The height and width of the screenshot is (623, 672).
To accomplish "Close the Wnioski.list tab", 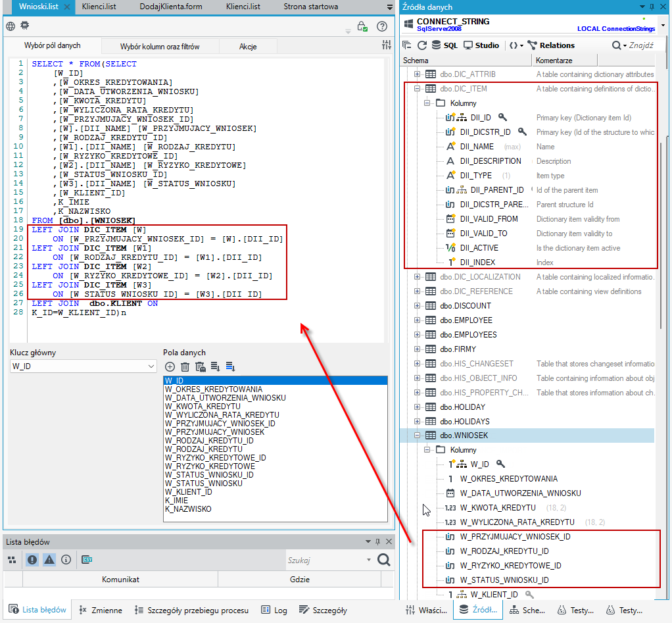I will coord(67,7).
